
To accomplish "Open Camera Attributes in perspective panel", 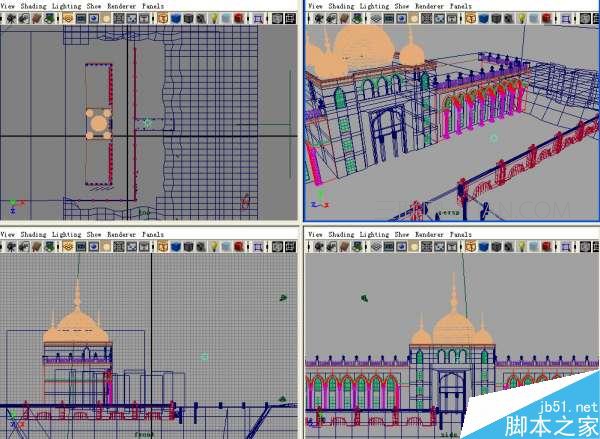I will tap(332, 18).
